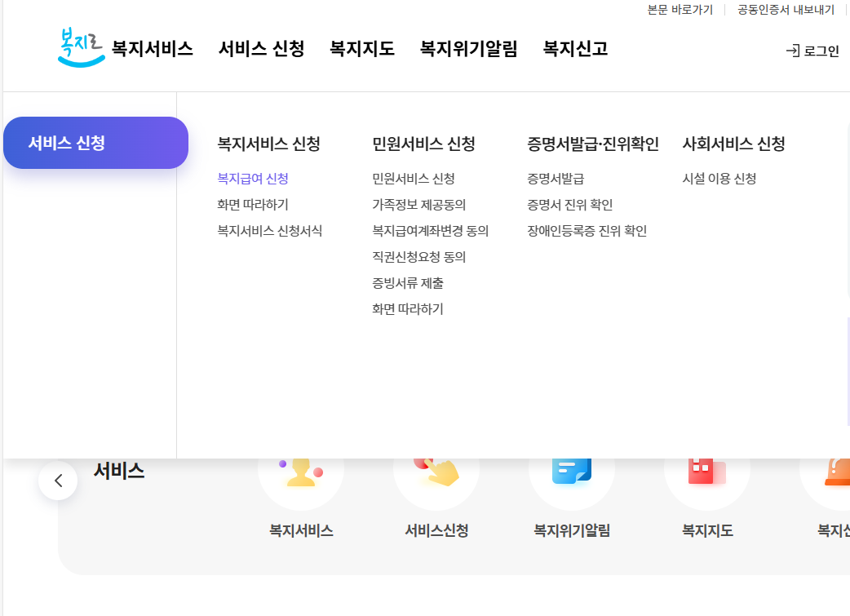Click the 로그인 arrow icon
The width and height of the screenshot is (850, 616).
(x=791, y=50)
